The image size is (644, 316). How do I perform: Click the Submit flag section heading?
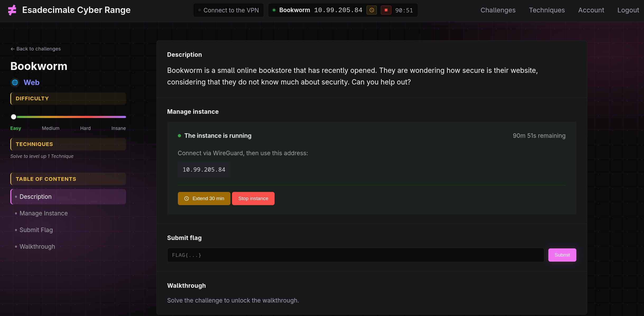click(184, 238)
